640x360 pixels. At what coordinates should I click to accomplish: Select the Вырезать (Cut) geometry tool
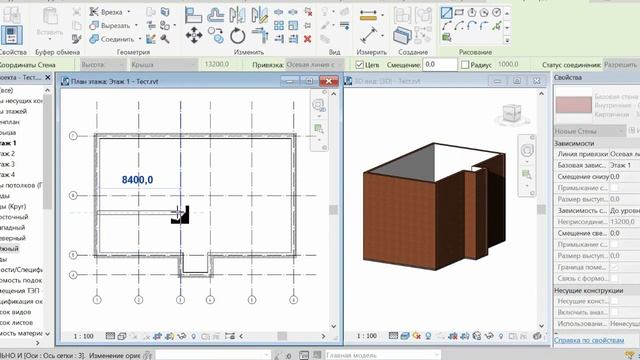(x=110, y=25)
